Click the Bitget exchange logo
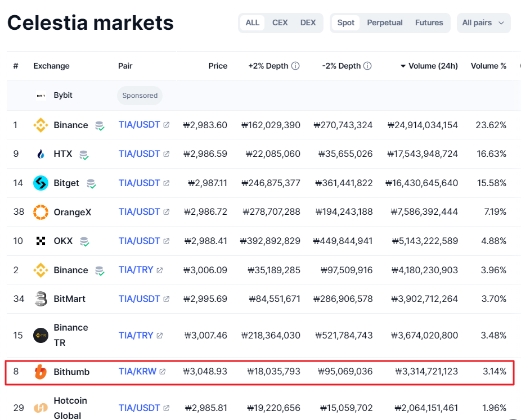 click(41, 183)
